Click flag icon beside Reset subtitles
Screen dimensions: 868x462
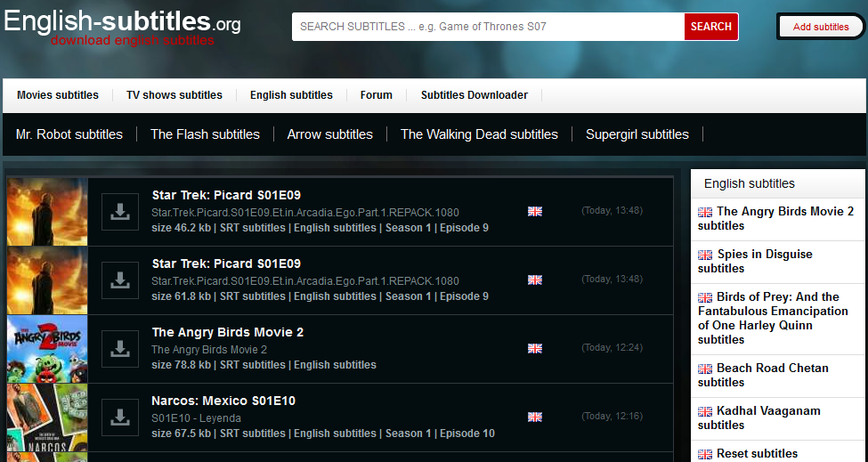[705, 454]
